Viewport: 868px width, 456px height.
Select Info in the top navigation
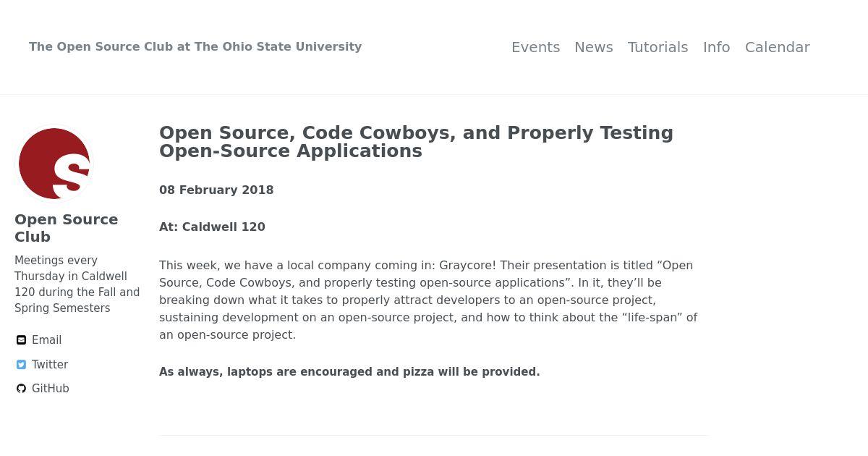pos(717,47)
